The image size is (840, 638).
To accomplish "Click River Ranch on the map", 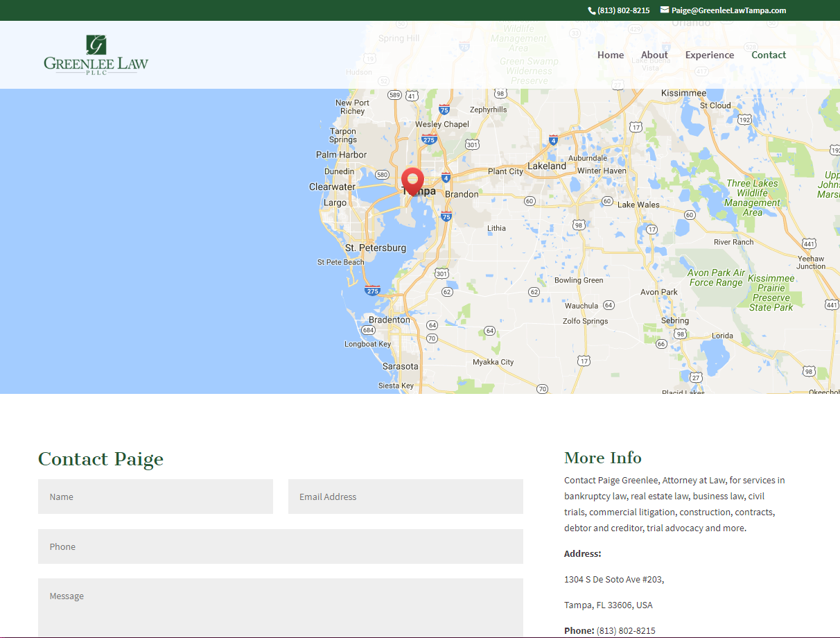I will click(x=734, y=242).
